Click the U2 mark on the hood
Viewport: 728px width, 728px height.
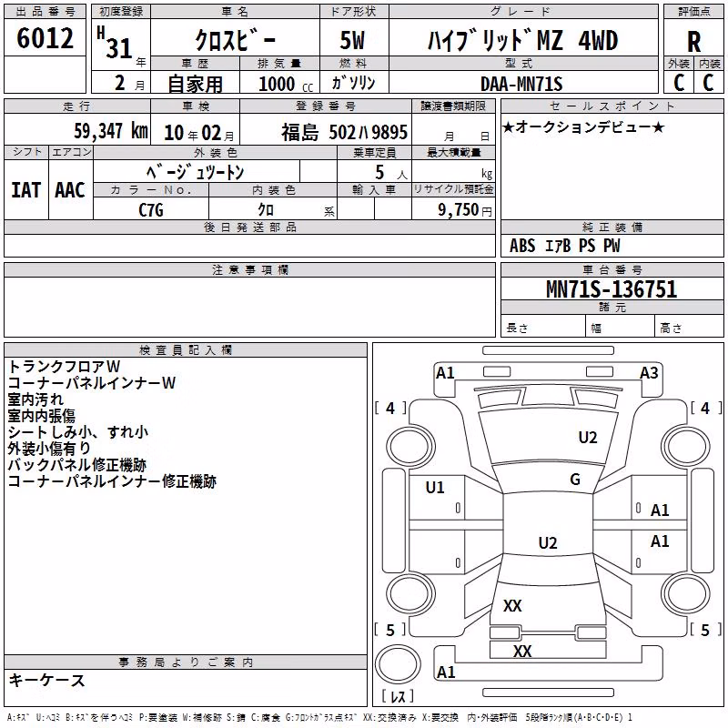coord(588,438)
